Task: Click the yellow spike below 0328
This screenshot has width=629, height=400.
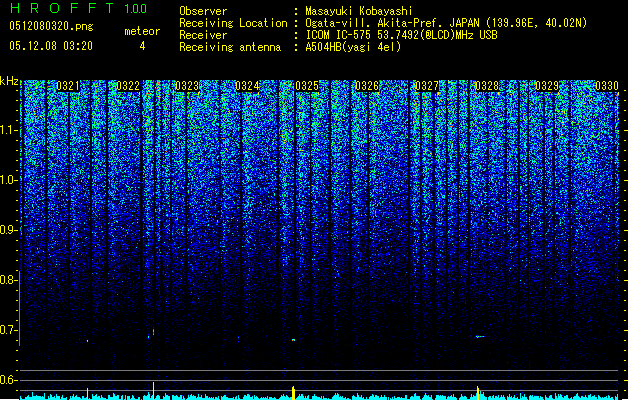Action: click(478, 392)
